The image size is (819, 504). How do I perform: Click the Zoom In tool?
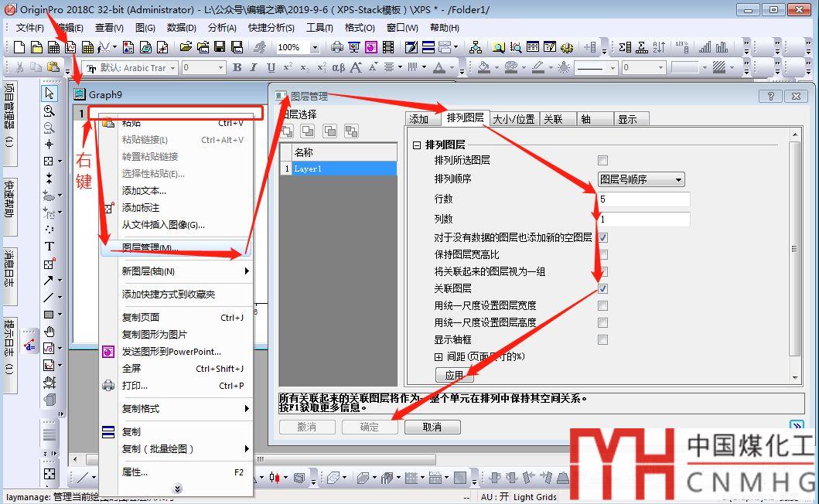(x=49, y=111)
